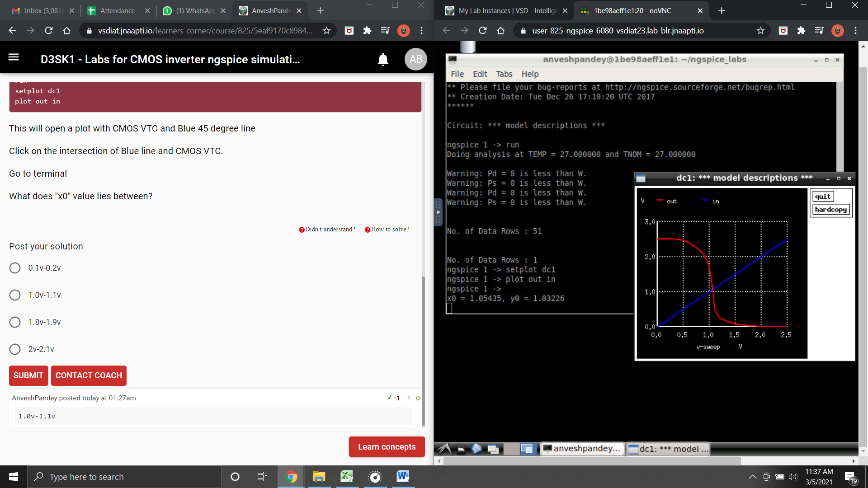Open Chrome's three-dot menu in right window

point(855,31)
